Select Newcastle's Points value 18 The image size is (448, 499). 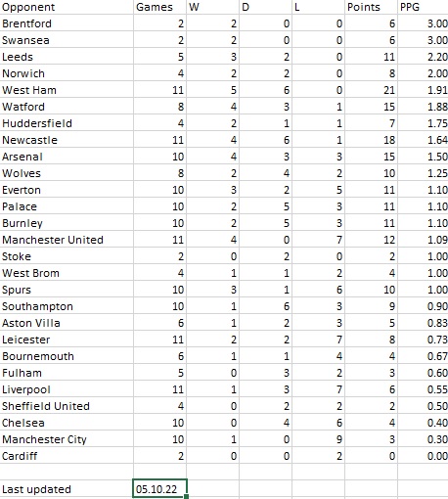point(371,140)
